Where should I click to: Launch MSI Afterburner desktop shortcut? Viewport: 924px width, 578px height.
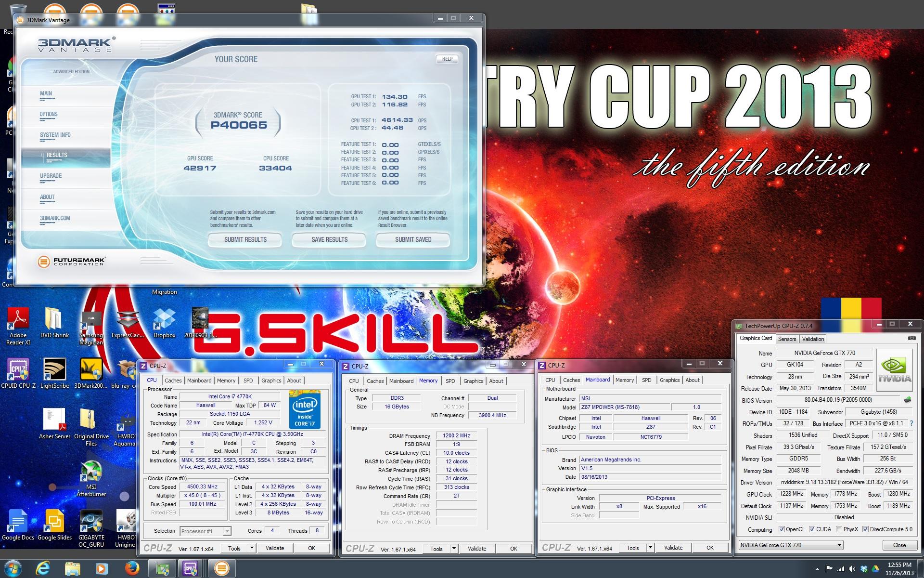coord(91,479)
